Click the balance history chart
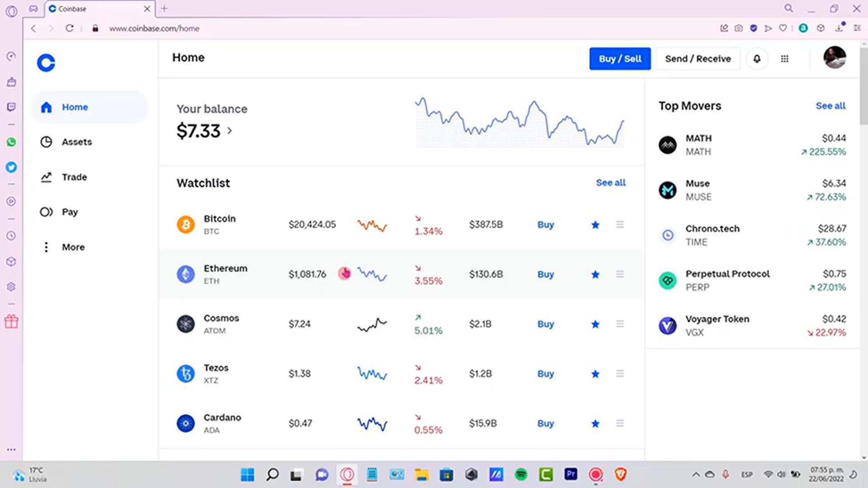Screen dimensions: 868x488 (520, 122)
